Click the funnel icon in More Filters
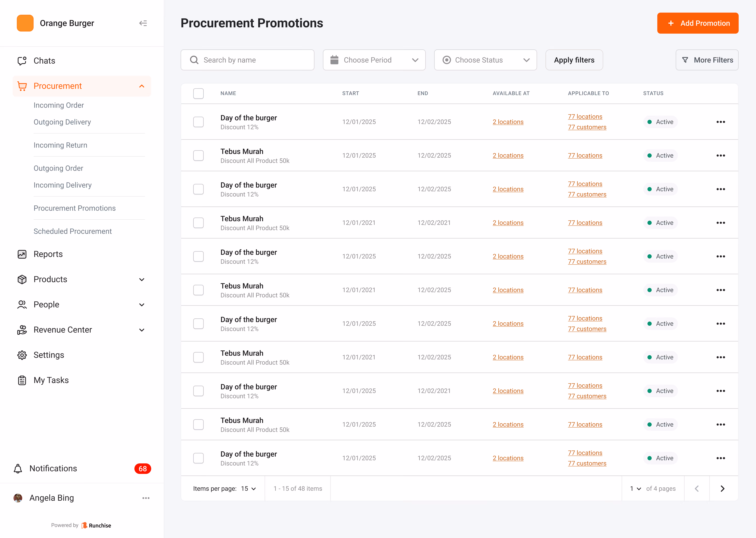Screen dimensions: 756x538 pyautogui.click(x=685, y=60)
